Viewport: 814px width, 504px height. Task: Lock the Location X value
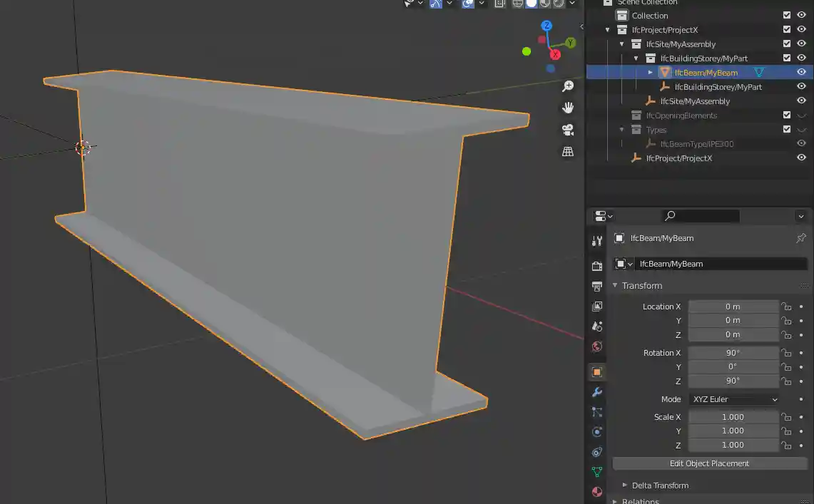tap(785, 306)
